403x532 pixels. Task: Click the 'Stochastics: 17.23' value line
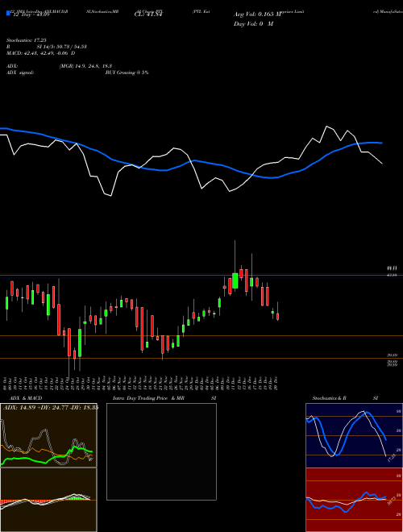click(26, 40)
